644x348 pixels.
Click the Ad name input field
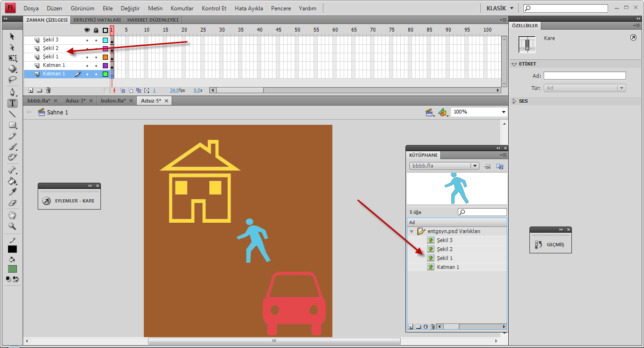(585, 76)
